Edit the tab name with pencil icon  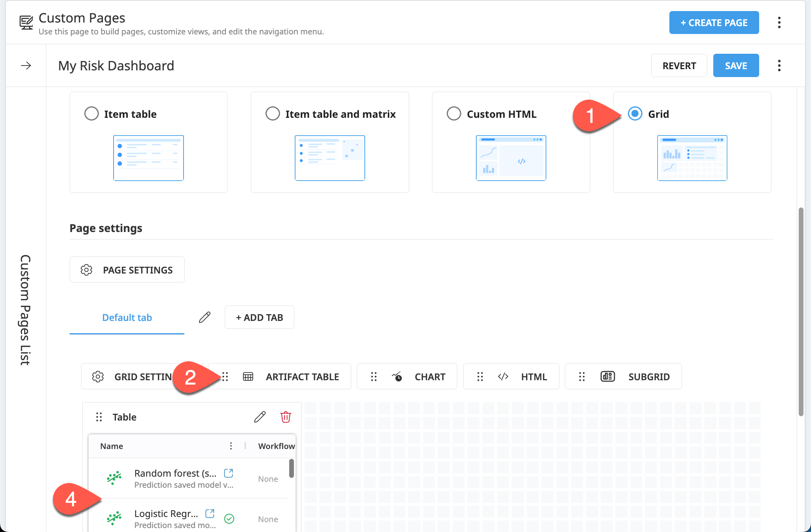coord(205,317)
